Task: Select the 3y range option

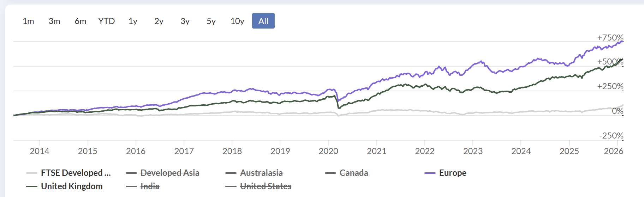Action: coord(185,21)
